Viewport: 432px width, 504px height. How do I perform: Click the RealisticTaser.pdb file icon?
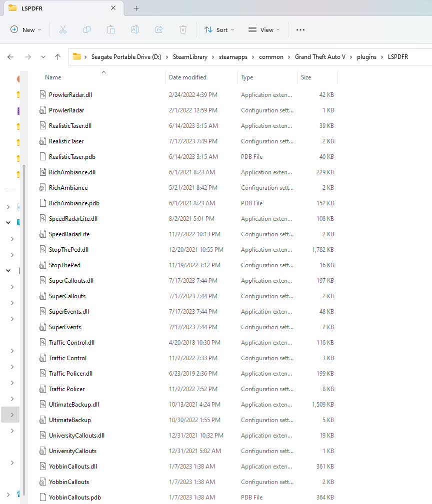(x=43, y=156)
